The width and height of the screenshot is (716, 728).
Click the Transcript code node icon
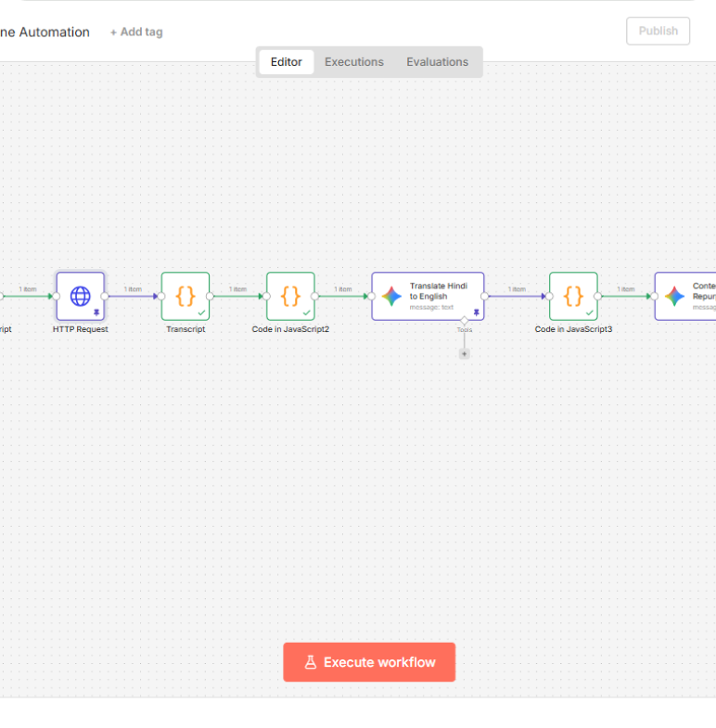[185, 296]
